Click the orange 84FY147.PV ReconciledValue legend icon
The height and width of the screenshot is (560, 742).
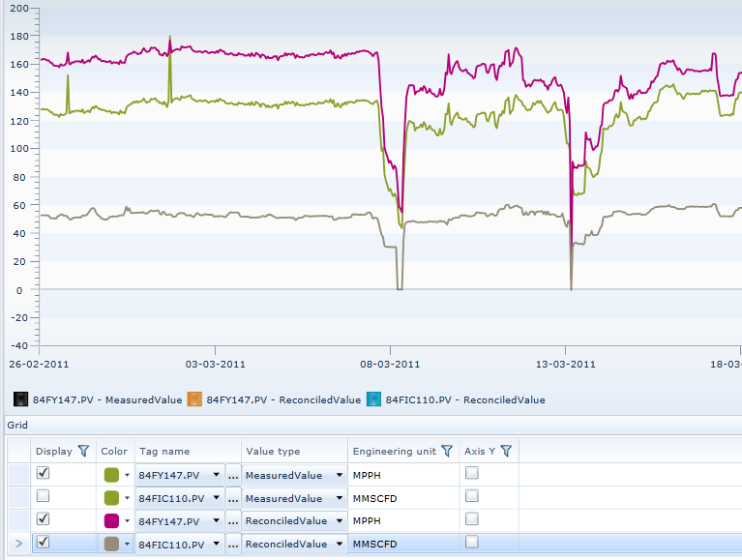pos(194,399)
